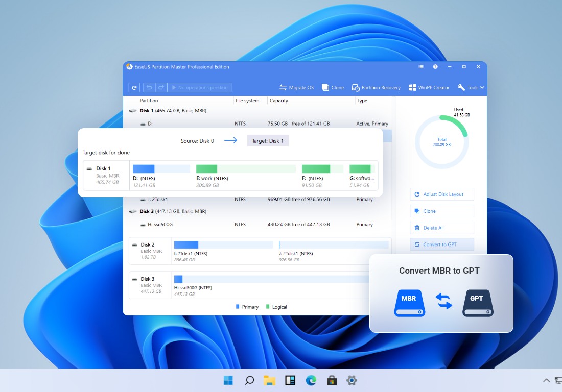Select the Target: Disk 1 tab
562x392 pixels.
(x=268, y=141)
